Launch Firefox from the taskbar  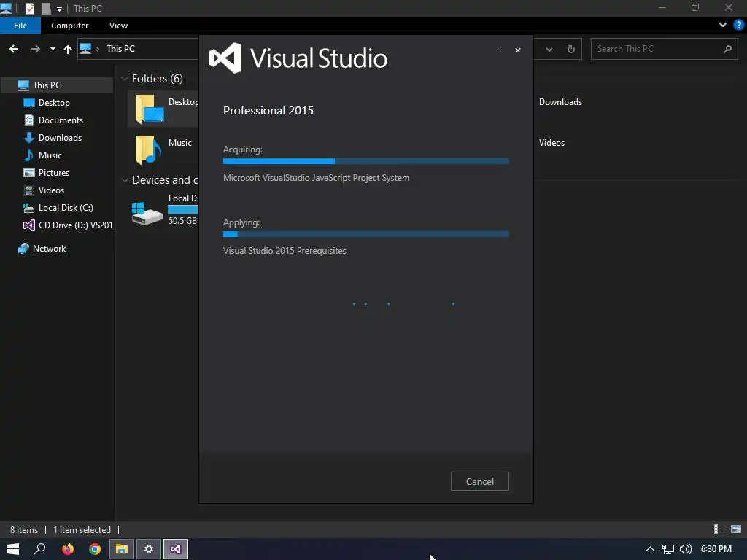(68, 549)
